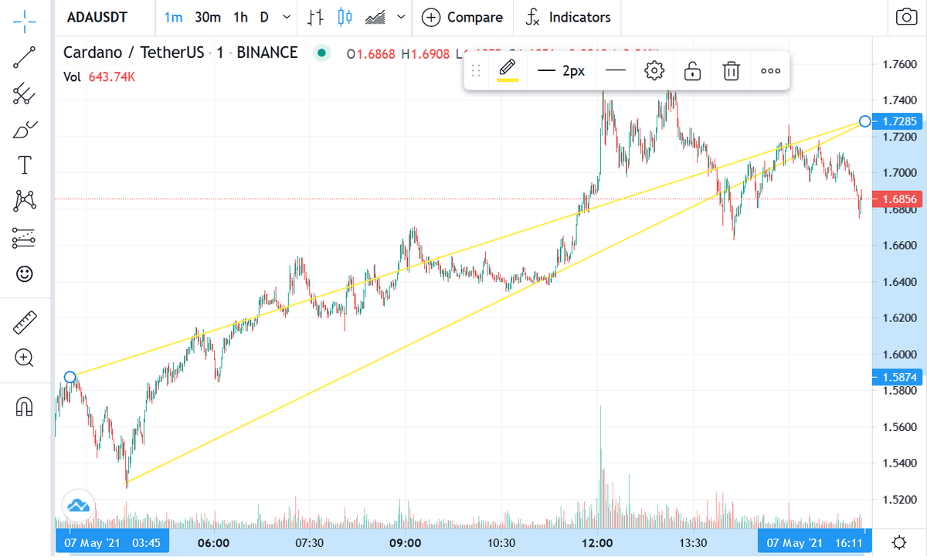Open the XABCD pattern tools

coord(25,201)
